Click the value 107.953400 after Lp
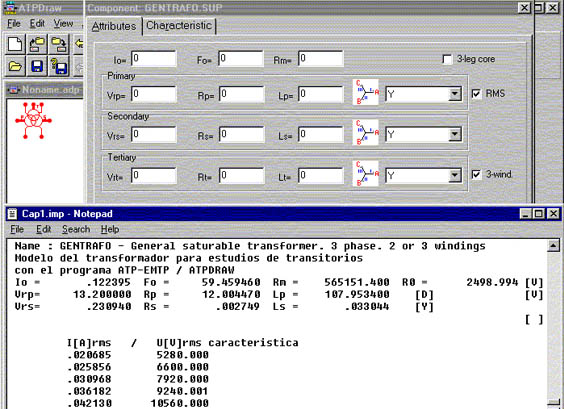 [356, 295]
